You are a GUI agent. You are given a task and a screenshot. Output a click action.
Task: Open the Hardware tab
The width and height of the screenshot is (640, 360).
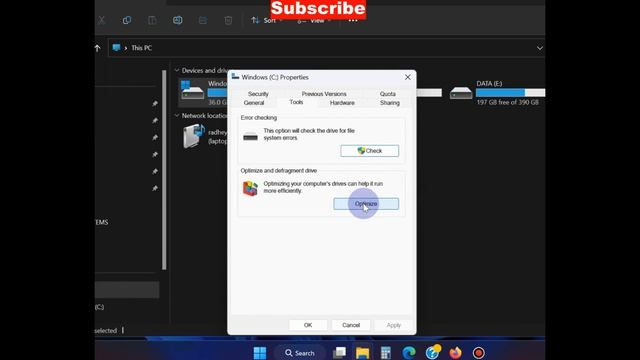coord(342,103)
